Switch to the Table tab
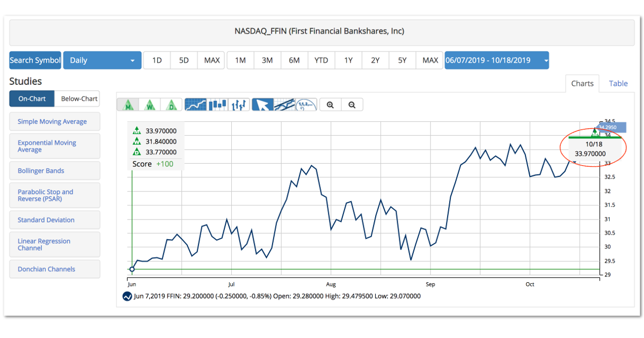 point(618,83)
